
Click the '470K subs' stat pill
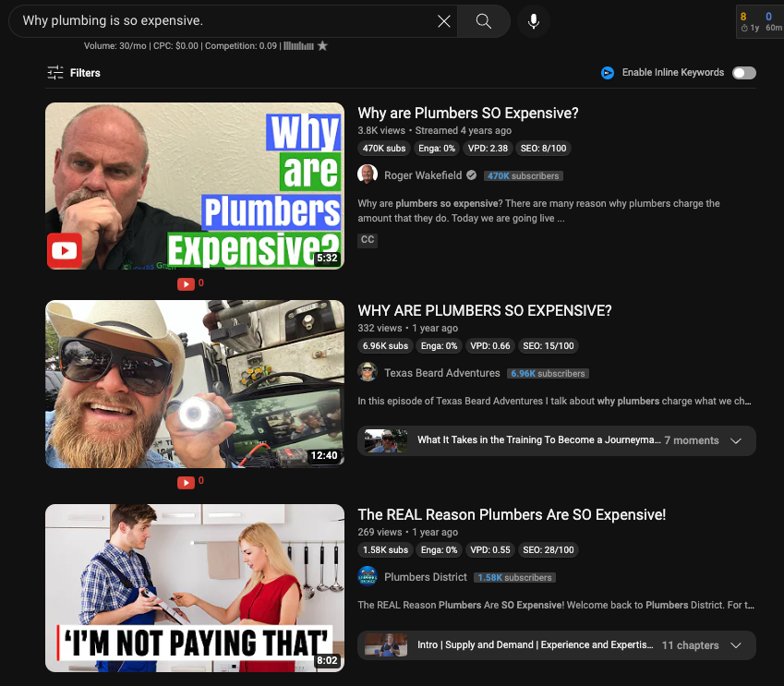click(384, 149)
